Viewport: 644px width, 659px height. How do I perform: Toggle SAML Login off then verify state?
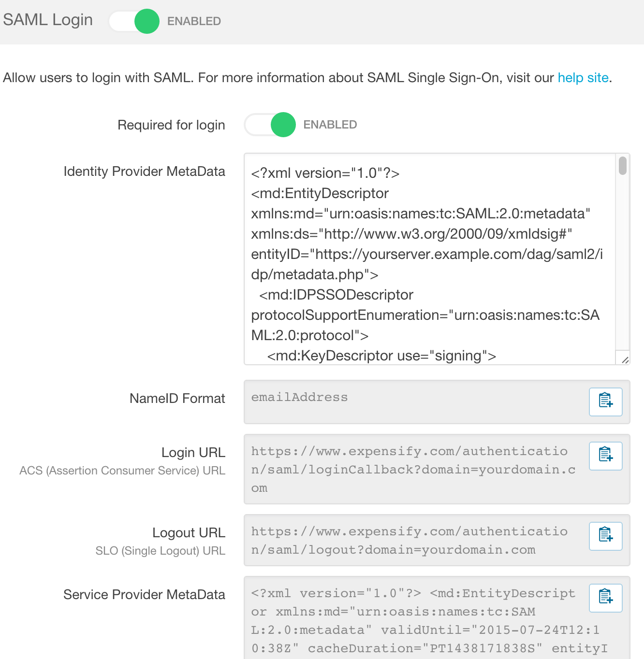(134, 21)
